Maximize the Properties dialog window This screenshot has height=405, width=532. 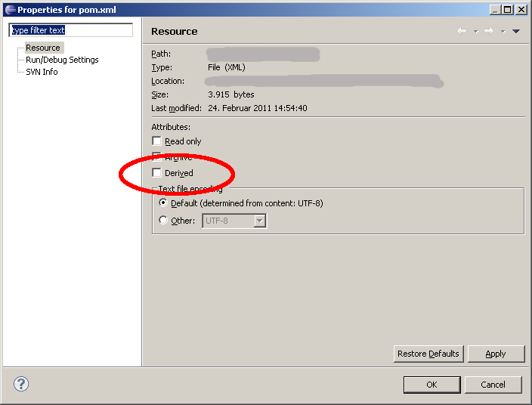point(508,10)
